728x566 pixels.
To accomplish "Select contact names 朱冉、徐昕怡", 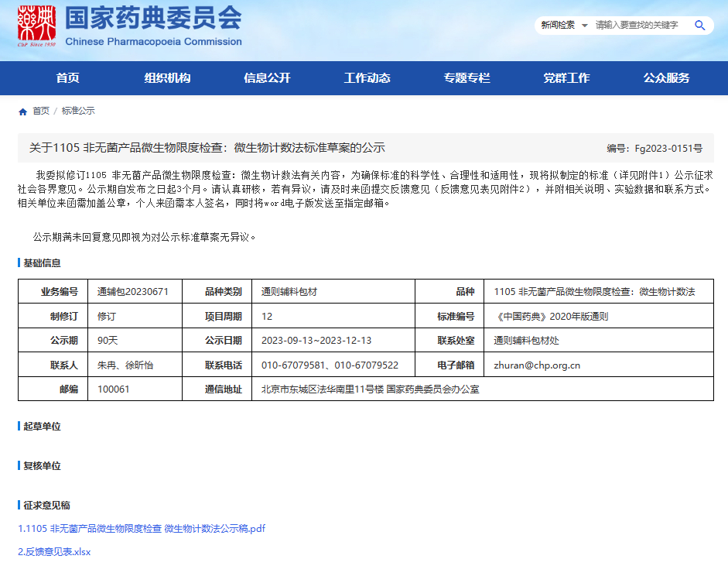I will (x=125, y=365).
